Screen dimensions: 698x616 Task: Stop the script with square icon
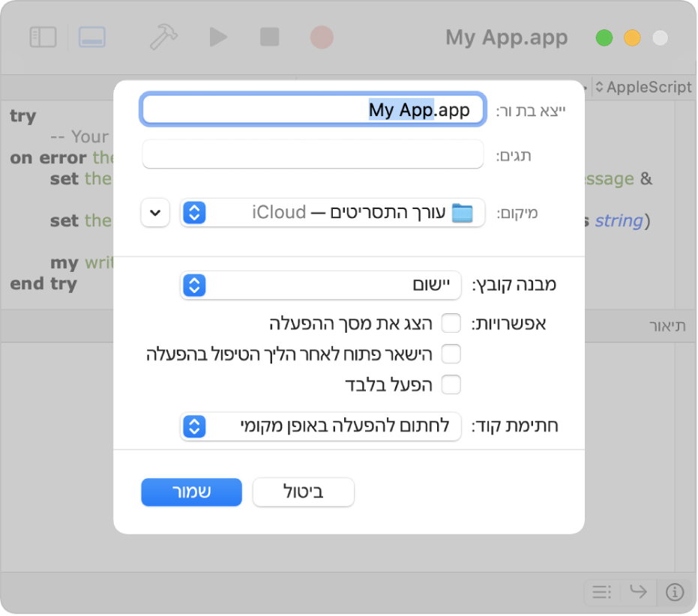tap(270, 37)
